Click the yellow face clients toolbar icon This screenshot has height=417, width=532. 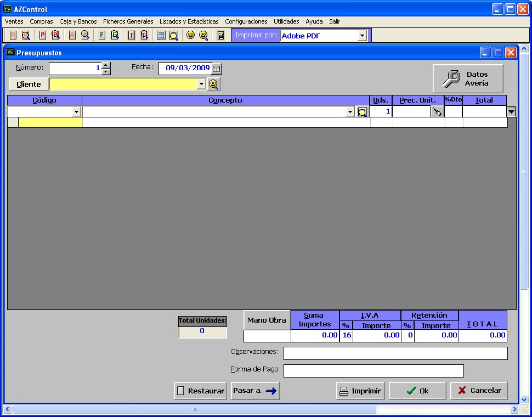(x=191, y=35)
